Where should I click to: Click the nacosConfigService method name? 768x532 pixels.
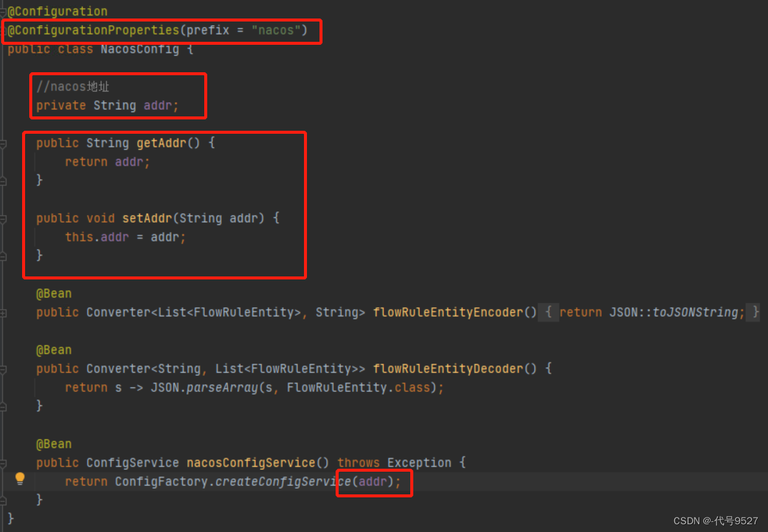point(251,463)
